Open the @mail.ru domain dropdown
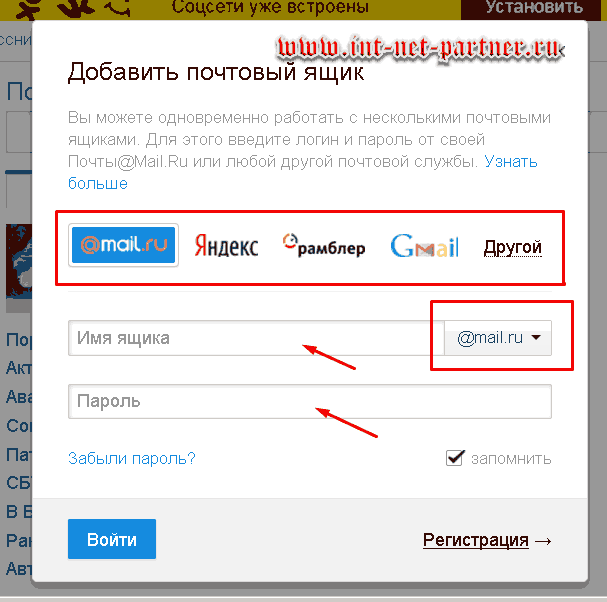 pos(498,338)
